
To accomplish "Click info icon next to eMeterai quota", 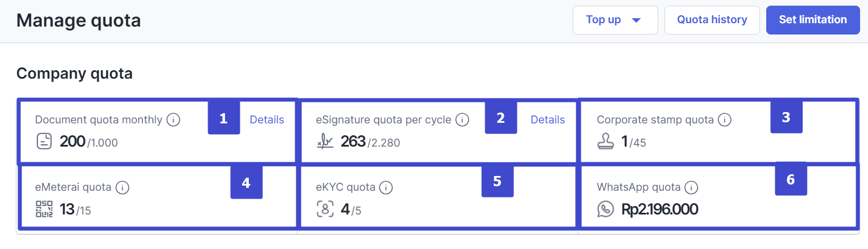I will (x=122, y=187).
